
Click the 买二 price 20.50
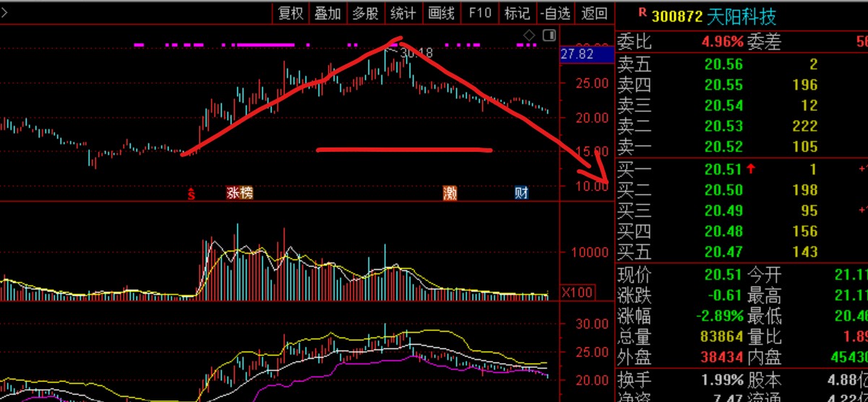723,190
